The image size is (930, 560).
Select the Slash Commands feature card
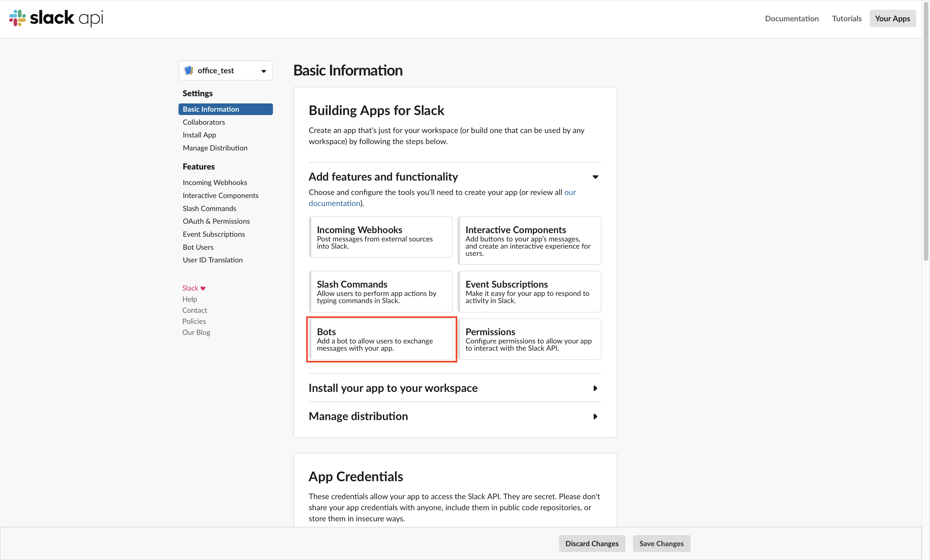[x=381, y=291]
